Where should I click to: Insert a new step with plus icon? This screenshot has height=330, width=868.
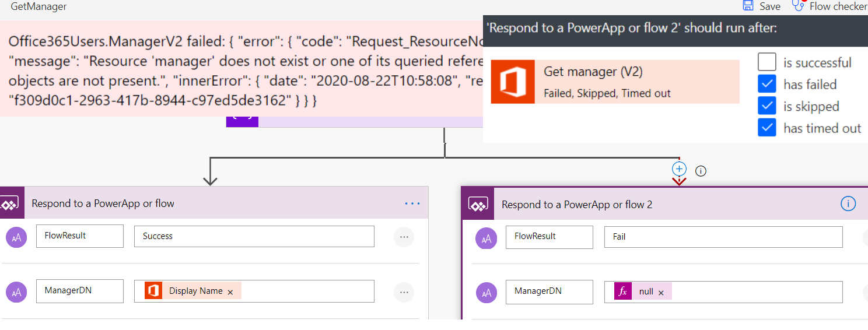coord(679,169)
